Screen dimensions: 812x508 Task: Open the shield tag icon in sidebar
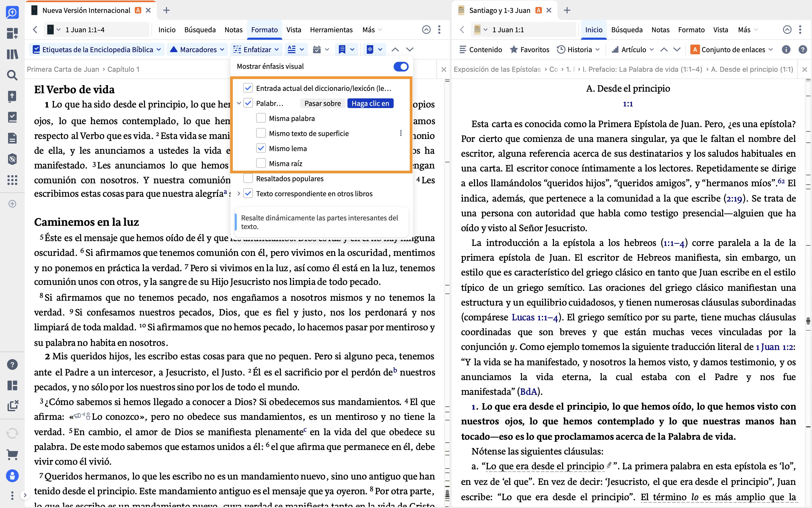point(12,159)
